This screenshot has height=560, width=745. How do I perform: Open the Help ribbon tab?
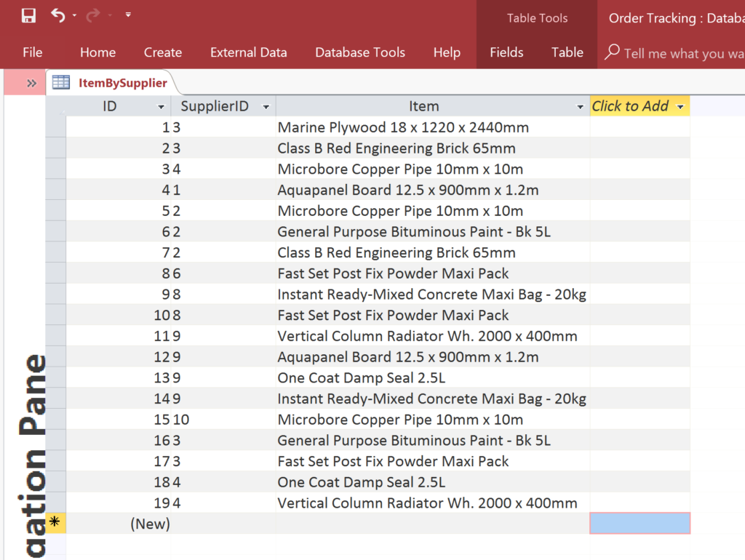(447, 52)
